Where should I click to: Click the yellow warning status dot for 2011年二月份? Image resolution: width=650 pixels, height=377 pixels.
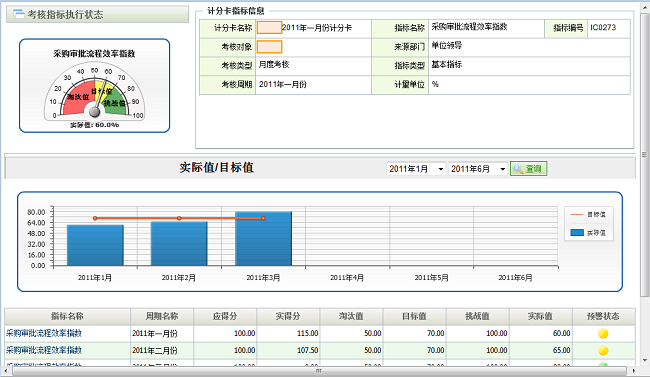coord(603,350)
